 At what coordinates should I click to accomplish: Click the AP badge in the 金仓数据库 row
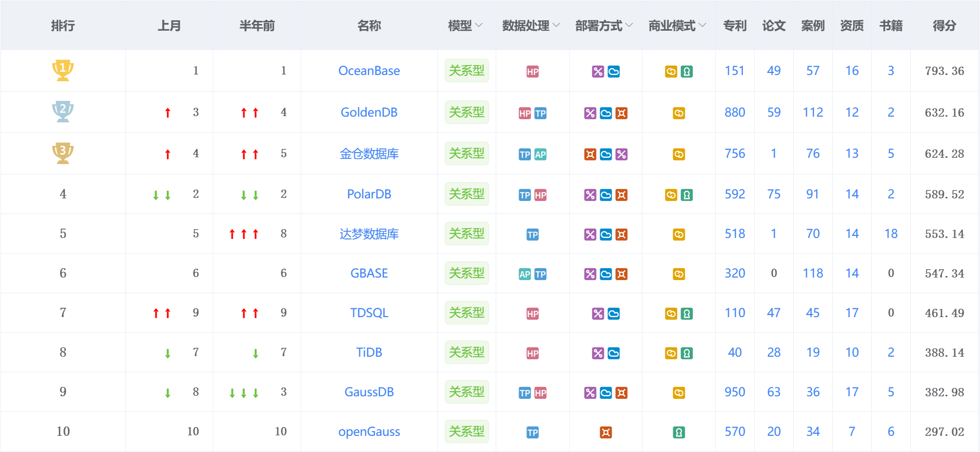coord(540,155)
